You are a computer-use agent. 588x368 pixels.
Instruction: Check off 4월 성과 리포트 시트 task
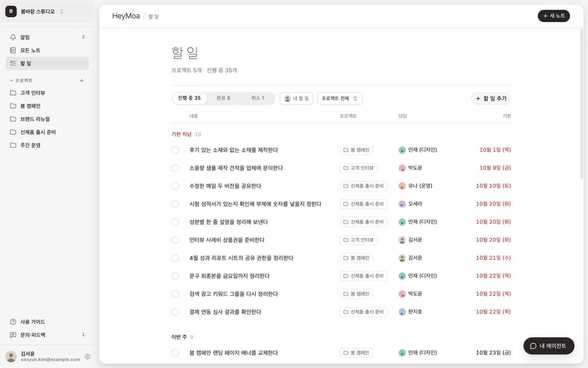175,258
